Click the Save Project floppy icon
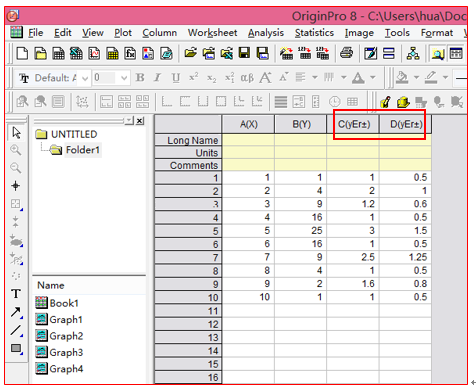The image size is (476, 390). [244, 53]
